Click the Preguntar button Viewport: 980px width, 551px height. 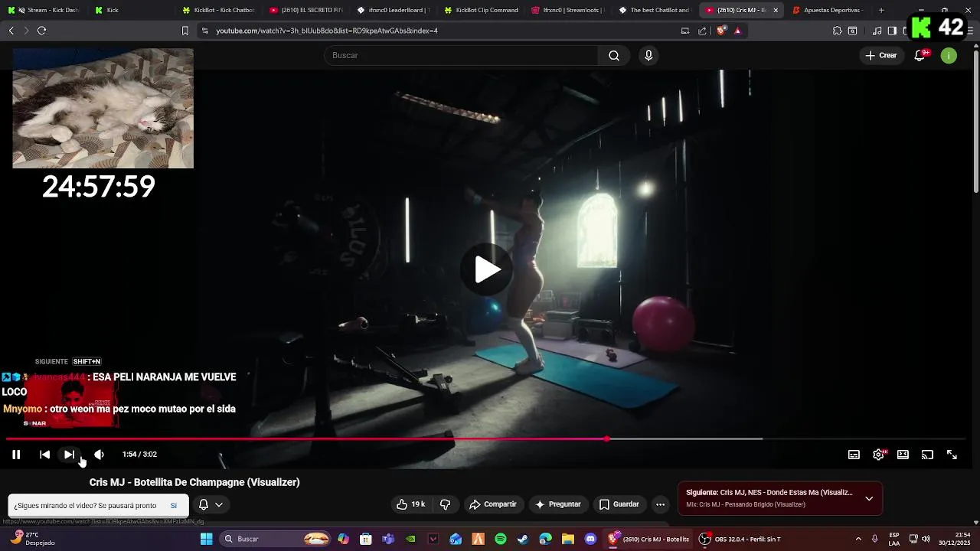558,504
